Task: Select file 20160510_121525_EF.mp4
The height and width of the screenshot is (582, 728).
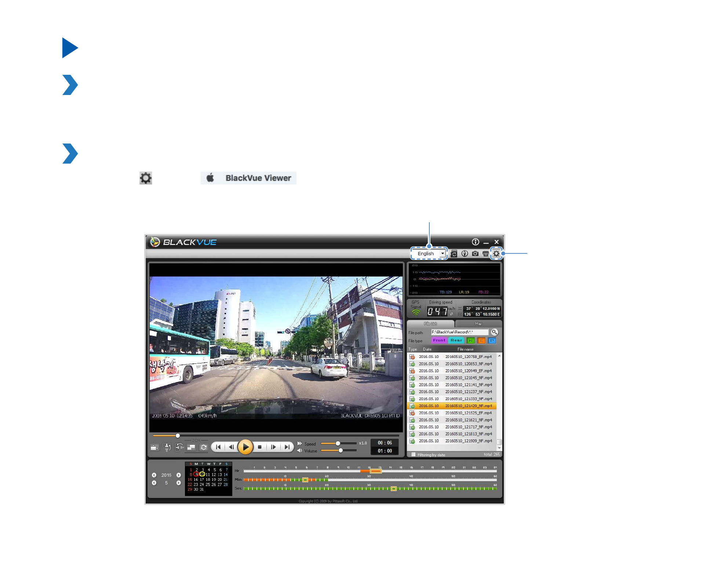Action: click(452, 413)
